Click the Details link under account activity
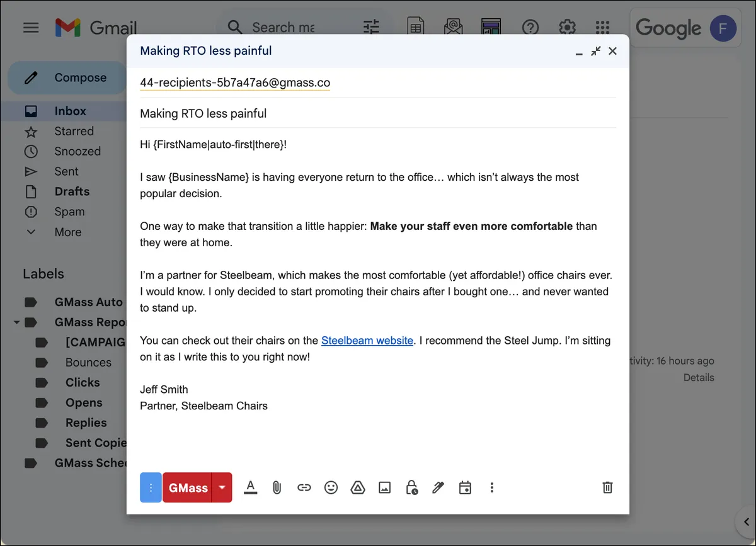 pyautogui.click(x=699, y=378)
